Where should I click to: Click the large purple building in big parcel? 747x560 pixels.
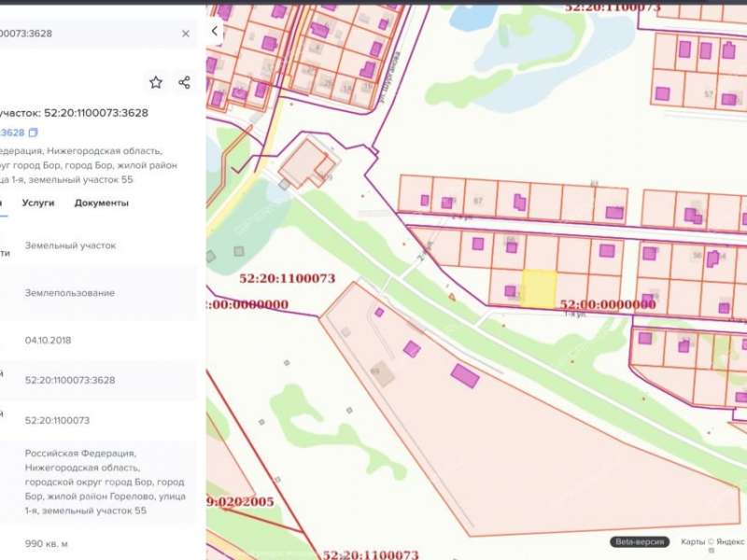tap(465, 376)
